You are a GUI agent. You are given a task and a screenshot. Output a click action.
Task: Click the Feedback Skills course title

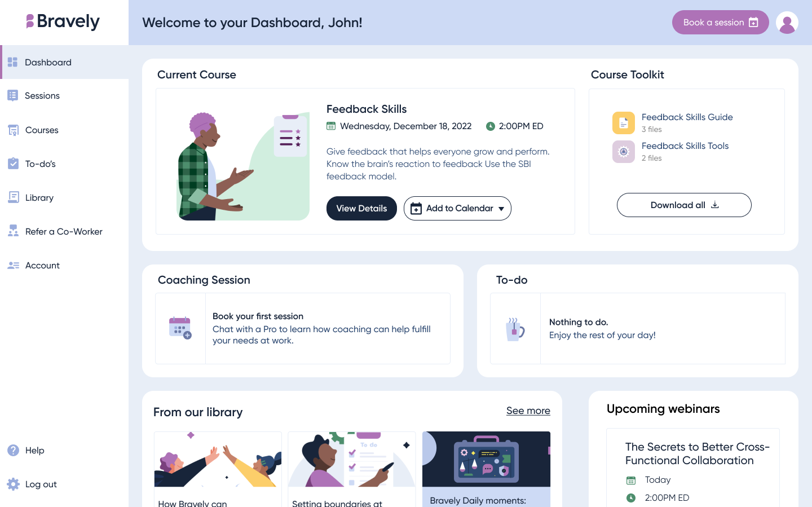(367, 109)
